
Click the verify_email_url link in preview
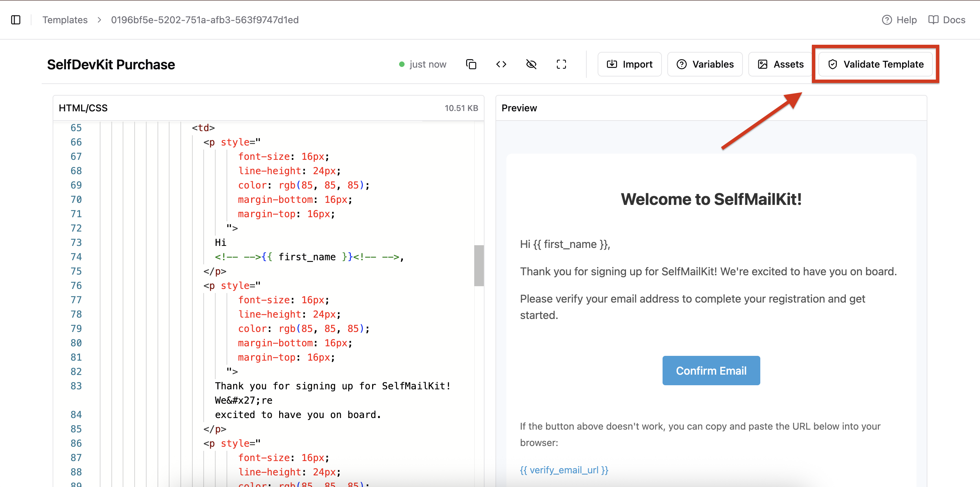[564, 470]
